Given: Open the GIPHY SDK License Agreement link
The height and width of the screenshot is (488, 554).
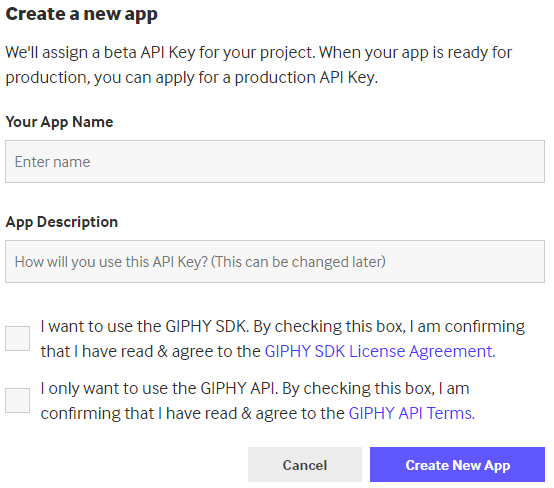Looking at the screenshot, I should click(x=380, y=351).
